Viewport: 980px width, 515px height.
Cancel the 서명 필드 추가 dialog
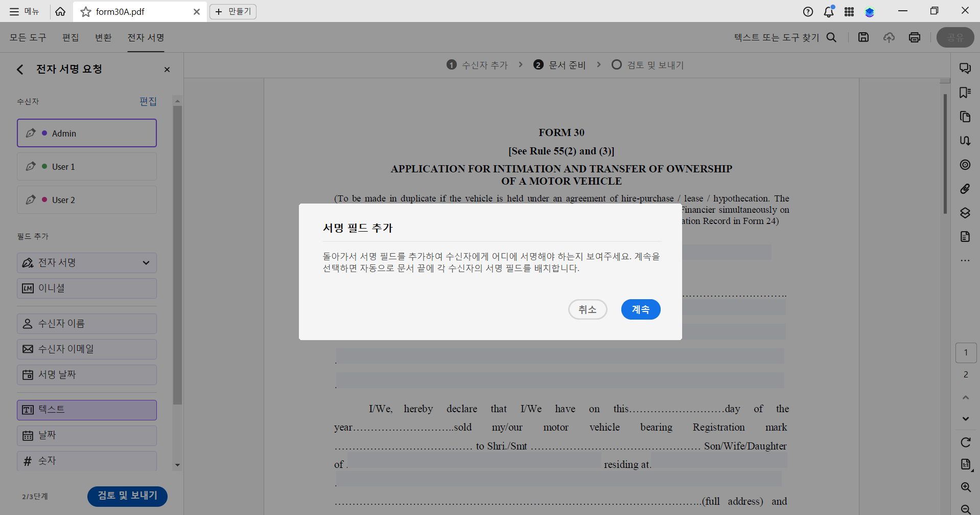(x=588, y=309)
